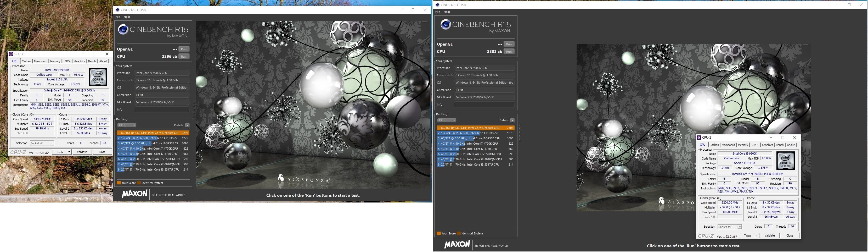The image size is (868, 252).
Task: Click Validate in the 1.359 V CPU-Z window
Action: pos(82,152)
